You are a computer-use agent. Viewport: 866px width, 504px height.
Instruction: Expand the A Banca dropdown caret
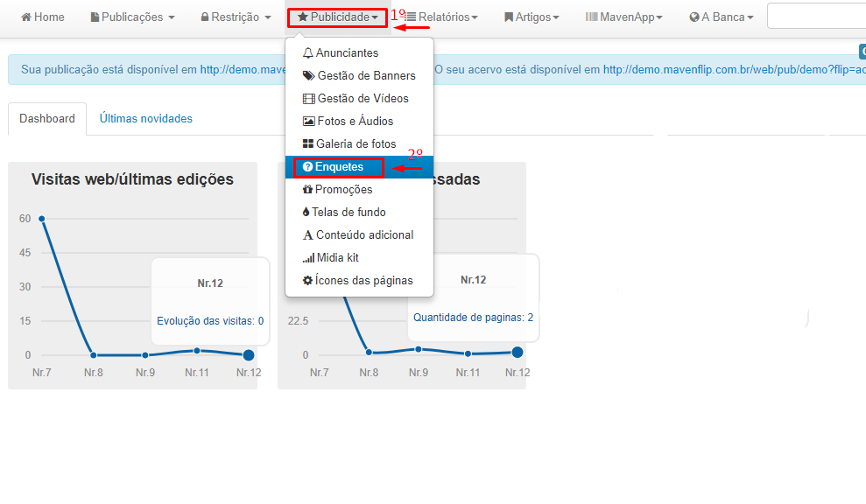click(x=750, y=17)
